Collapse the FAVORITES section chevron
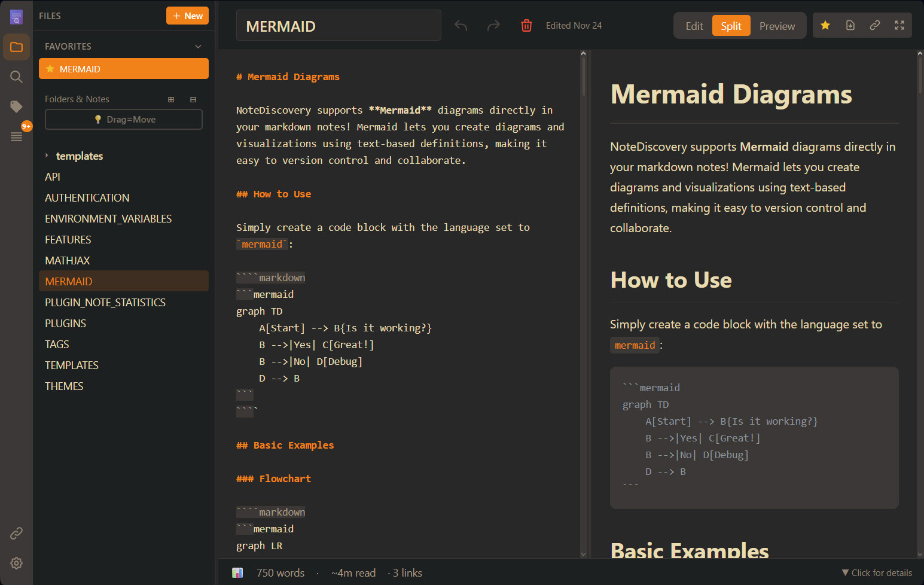Viewport: 924px width, 585px height. point(198,46)
